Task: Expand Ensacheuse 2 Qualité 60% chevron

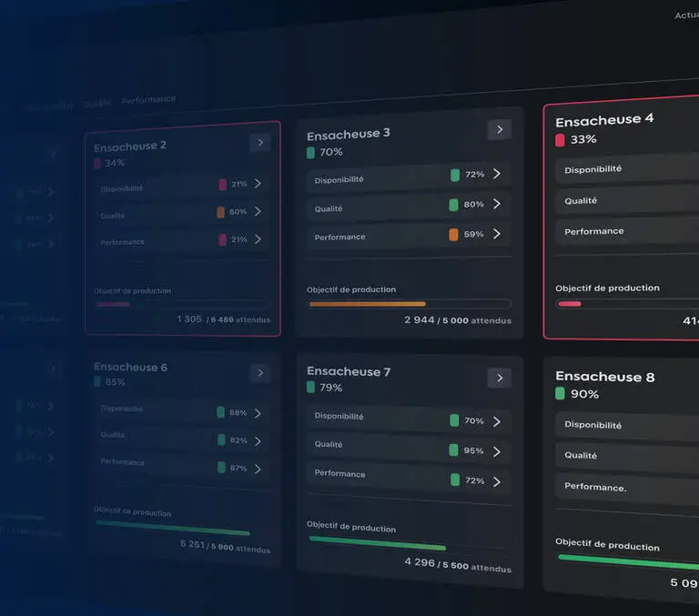Action: point(258,211)
